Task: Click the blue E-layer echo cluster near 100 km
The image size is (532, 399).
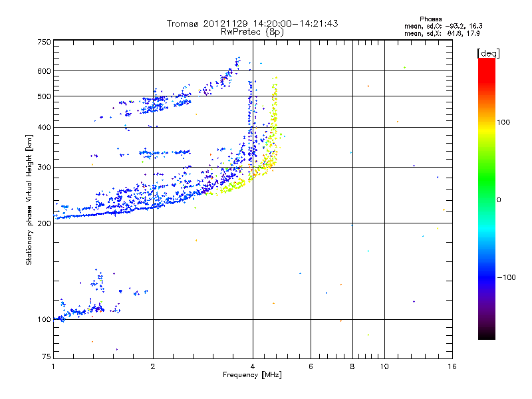Action: (80, 312)
